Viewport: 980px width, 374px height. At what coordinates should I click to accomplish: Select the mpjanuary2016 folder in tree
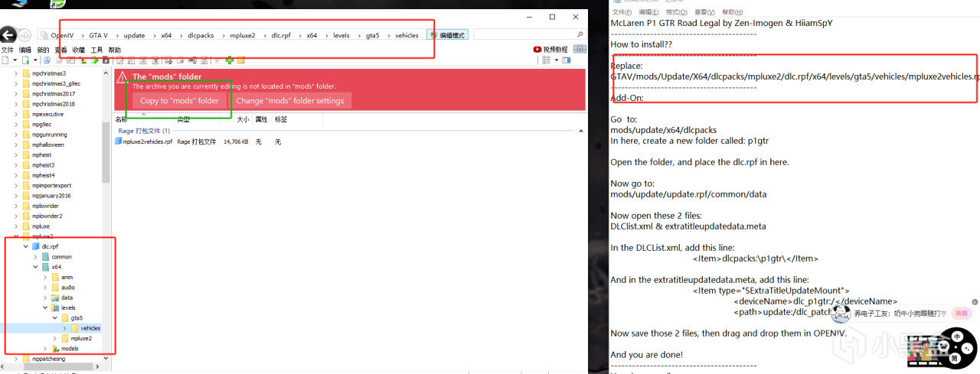point(51,196)
